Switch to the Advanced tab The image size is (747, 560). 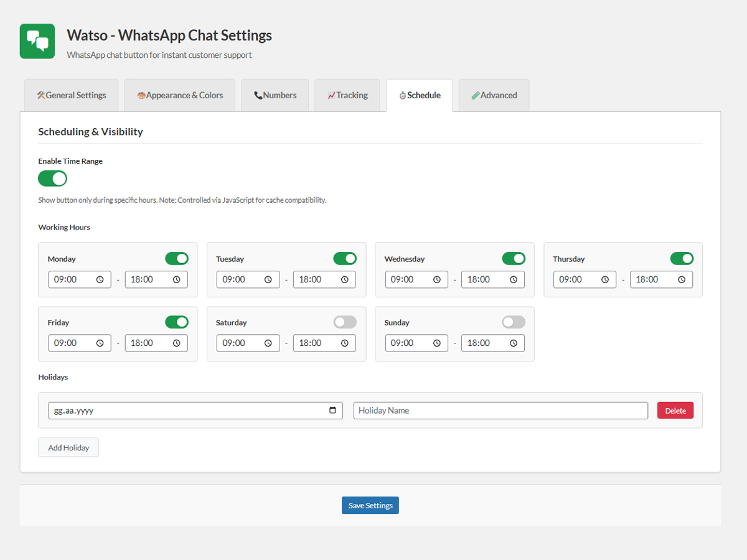[494, 95]
